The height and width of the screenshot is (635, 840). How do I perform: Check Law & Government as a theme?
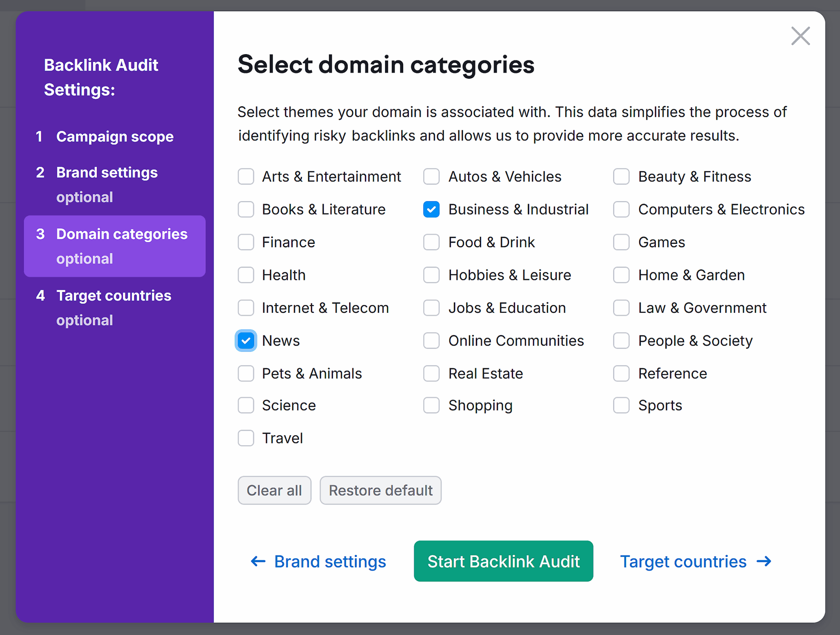pyautogui.click(x=621, y=307)
